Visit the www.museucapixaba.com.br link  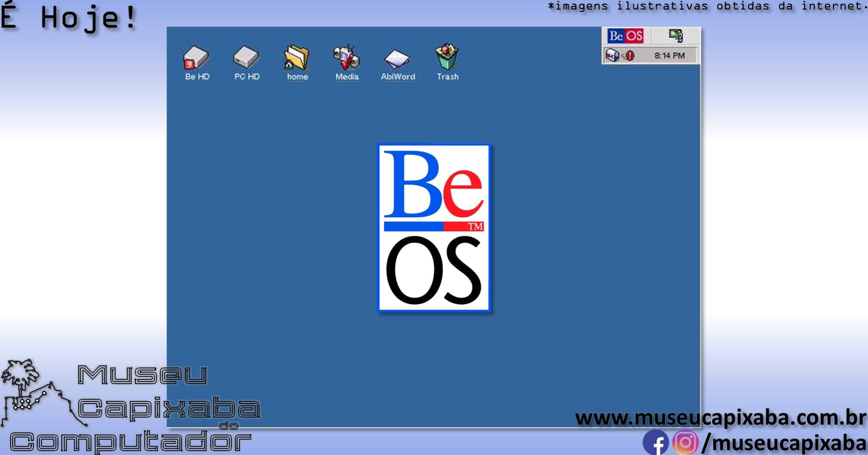(x=721, y=418)
